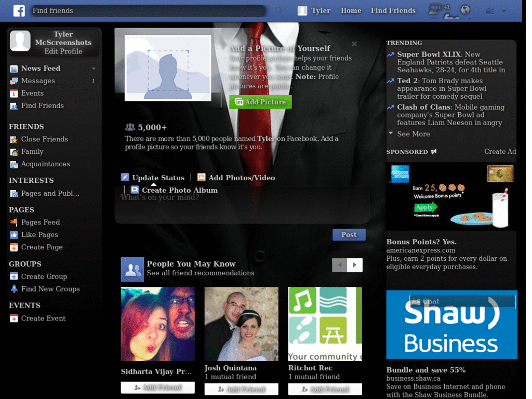The width and height of the screenshot is (532, 399).
Task: Open Clash of Clans trending story
Action: [x=424, y=107]
